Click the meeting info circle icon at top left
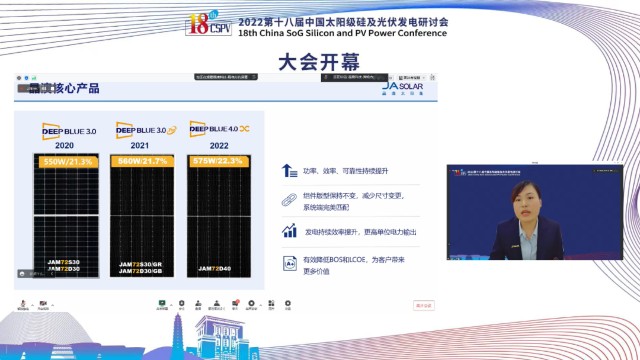This screenshot has height=360, width=640. point(19,78)
